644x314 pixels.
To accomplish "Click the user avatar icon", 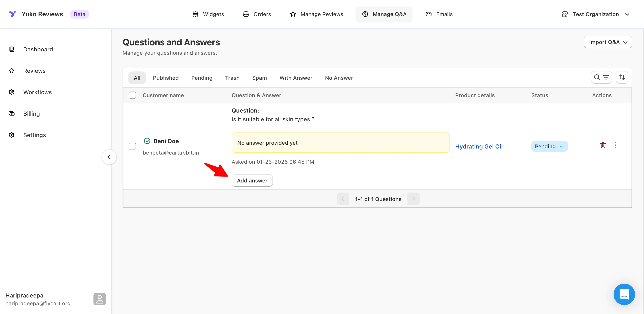I will pyautogui.click(x=100, y=299).
